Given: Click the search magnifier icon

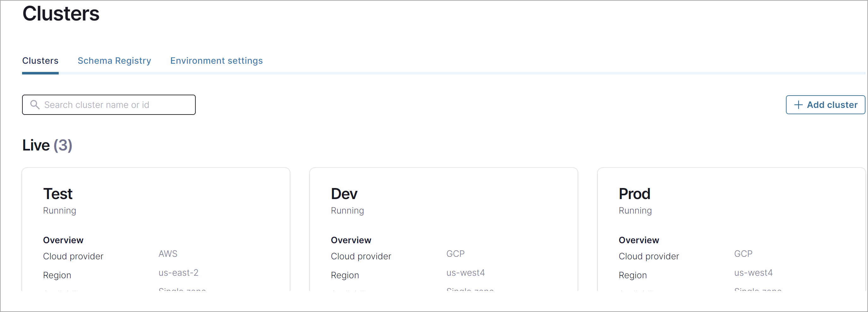Looking at the screenshot, I should point(35,104).
